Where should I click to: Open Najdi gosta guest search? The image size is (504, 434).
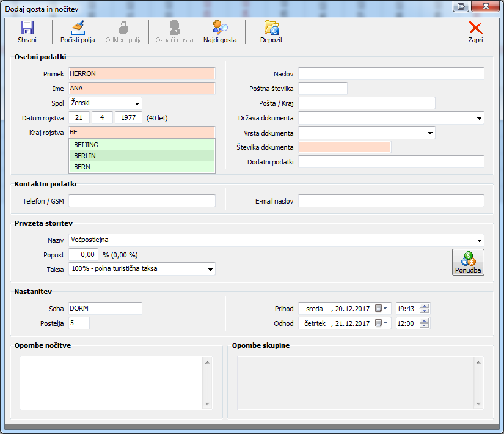click(220, 28)
